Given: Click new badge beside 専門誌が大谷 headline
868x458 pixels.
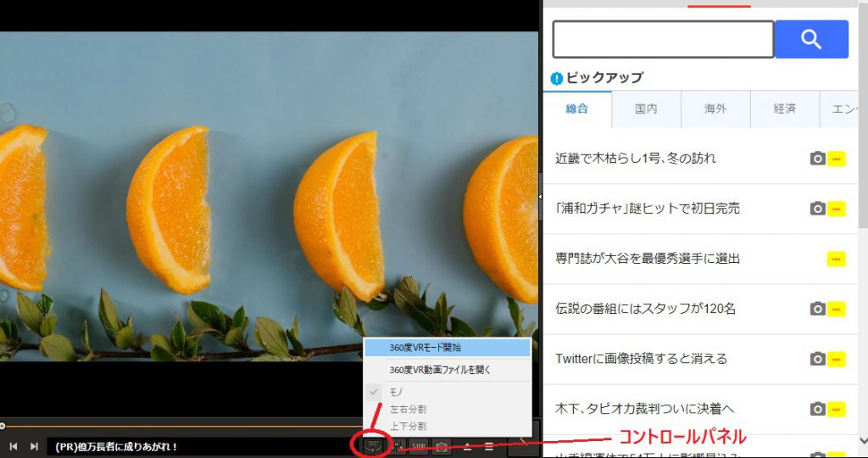Looking at the screenshot, I should (837, 259).
